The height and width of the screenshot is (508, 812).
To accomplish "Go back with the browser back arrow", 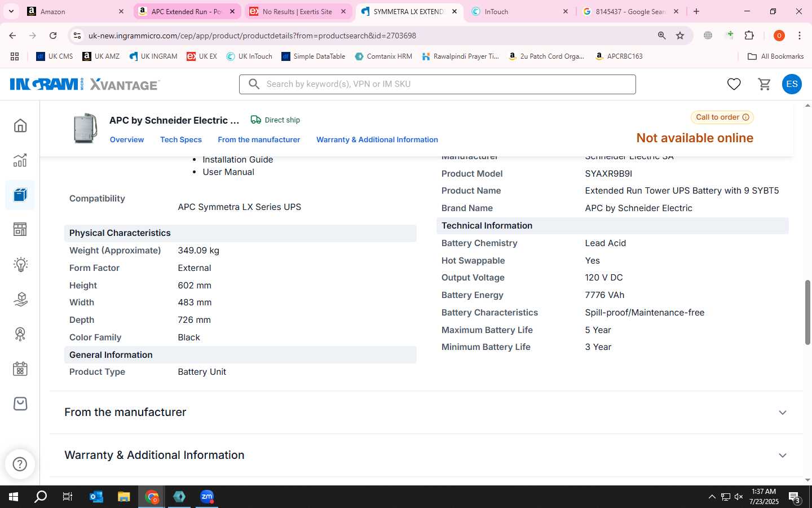I will 12,36.
